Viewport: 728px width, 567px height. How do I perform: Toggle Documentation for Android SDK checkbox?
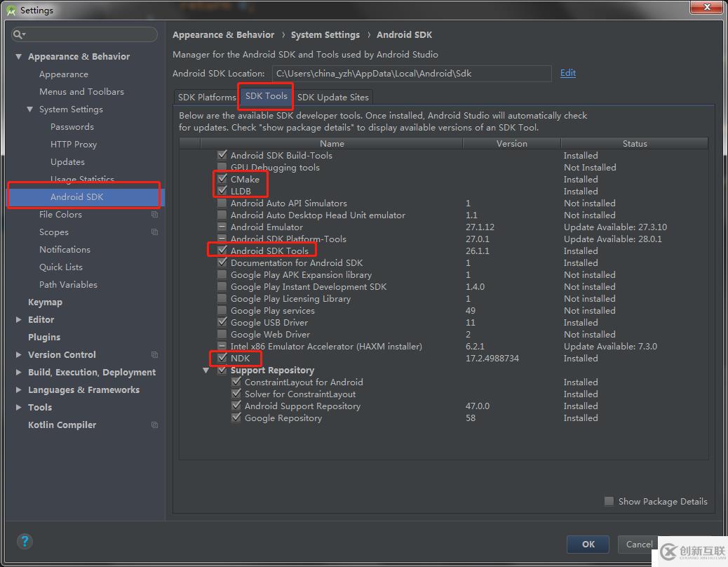[x=222, y=262]
